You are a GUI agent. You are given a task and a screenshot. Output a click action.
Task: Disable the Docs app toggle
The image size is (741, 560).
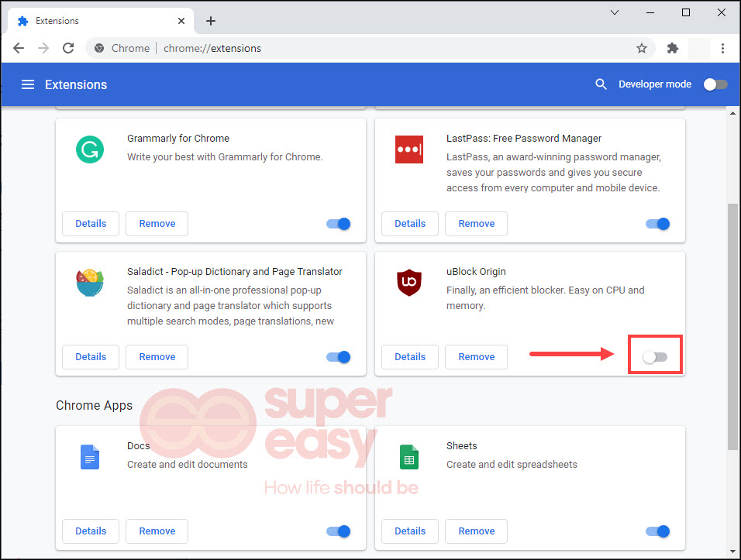(339, 531)
